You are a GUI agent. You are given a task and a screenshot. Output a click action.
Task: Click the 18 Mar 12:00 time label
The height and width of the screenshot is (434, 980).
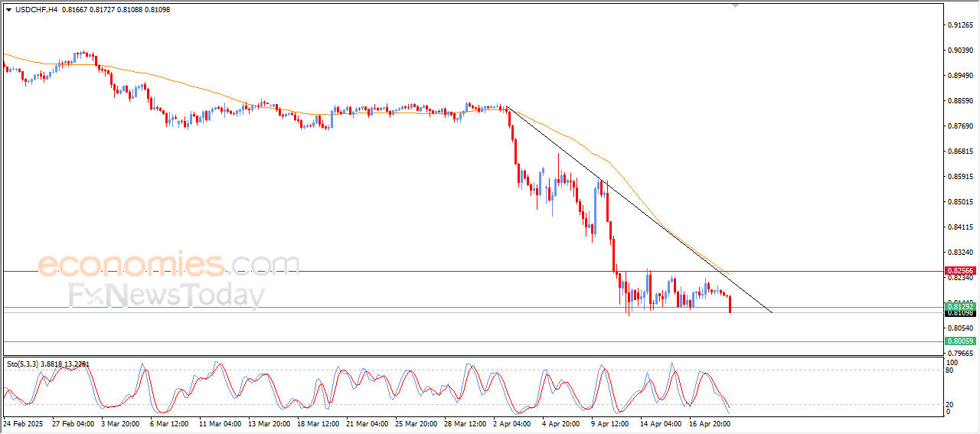click(318, 423)
